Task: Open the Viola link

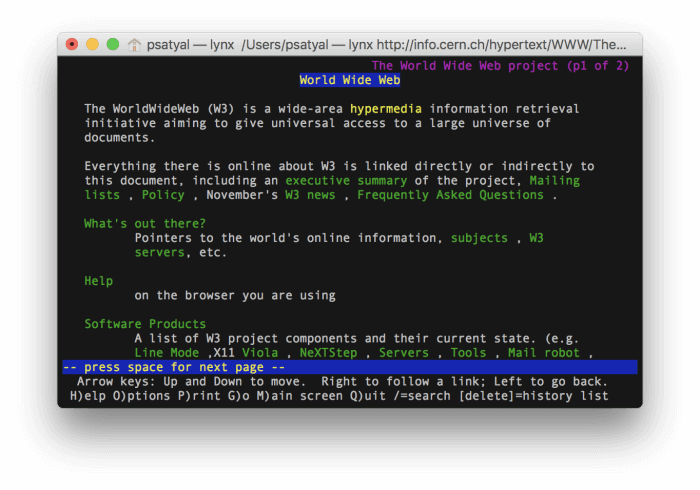Action: tap(260, 353)
